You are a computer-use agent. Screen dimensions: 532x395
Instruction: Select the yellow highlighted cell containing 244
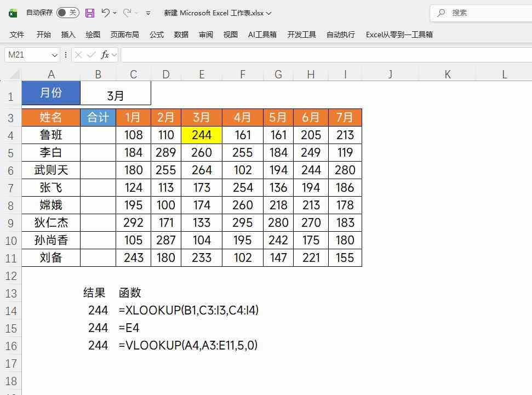tap(201, 135)
